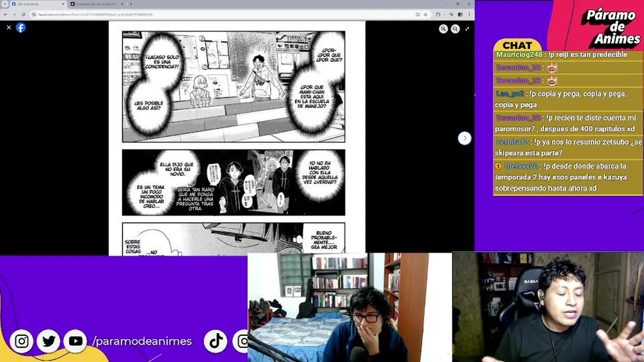Open the Chrome profile avatar

[x=459, y=15]
